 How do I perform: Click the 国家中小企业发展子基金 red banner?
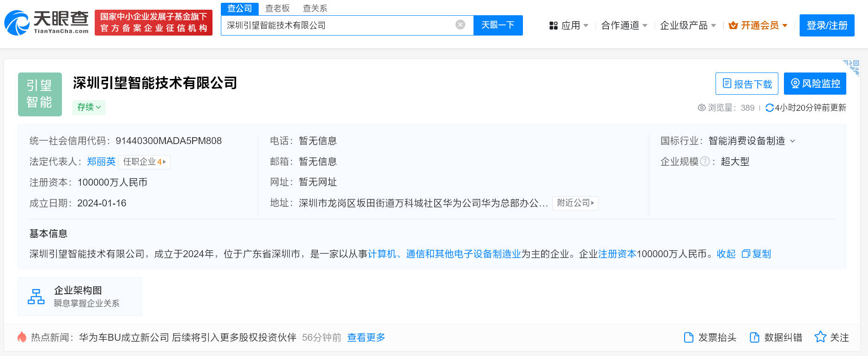[x=153, y=23]
